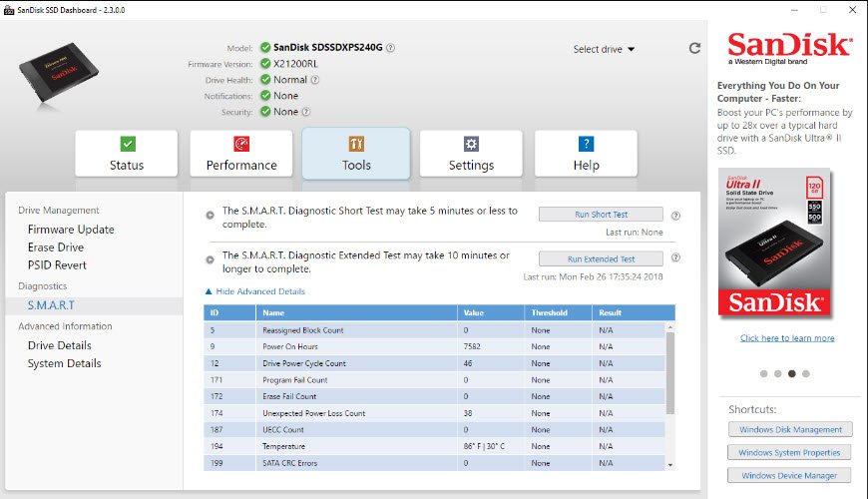The width and height of the screenshot is (868, 499).
Task: Select the Unexpected Power Loss Count row
Action: (x=435, y=413)
